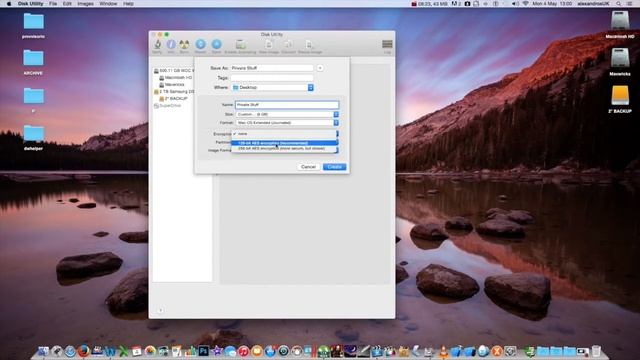Screen dimensions: 640x360
Task: Click the Name text field
Action: 287,105
